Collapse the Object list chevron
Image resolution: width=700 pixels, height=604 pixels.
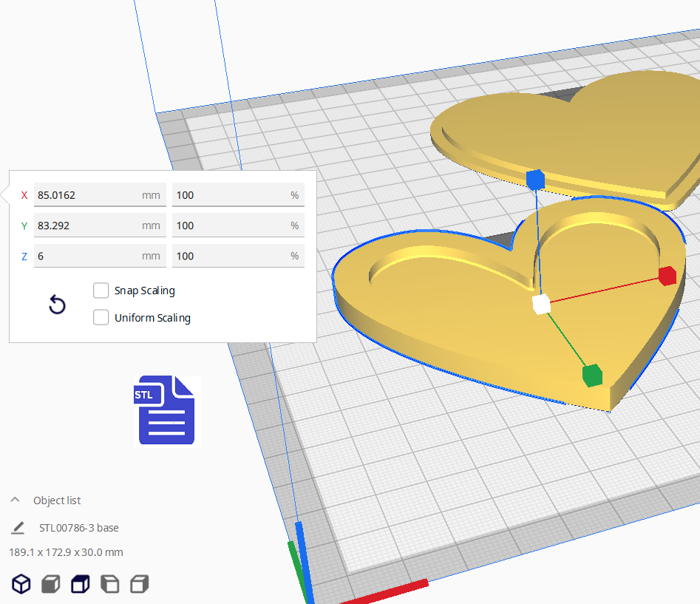(x=15, y=500)
